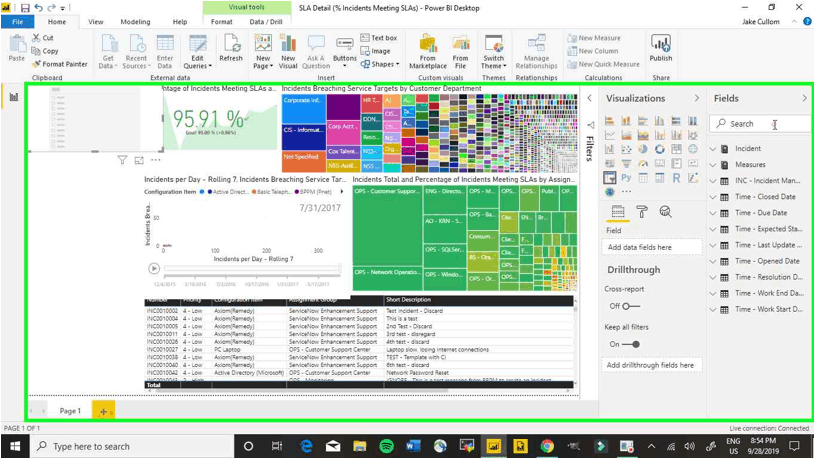Import a custom visual via ellipsis

tap(626, 192)
